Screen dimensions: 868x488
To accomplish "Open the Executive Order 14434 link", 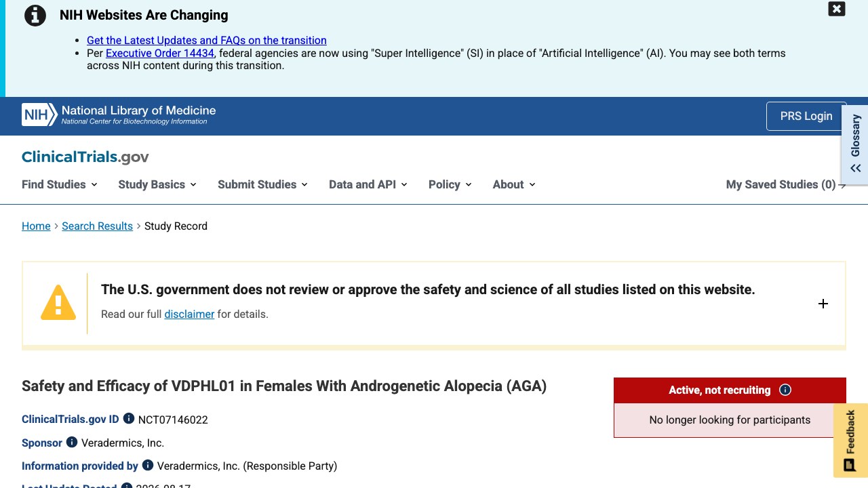I will (160, 53).
